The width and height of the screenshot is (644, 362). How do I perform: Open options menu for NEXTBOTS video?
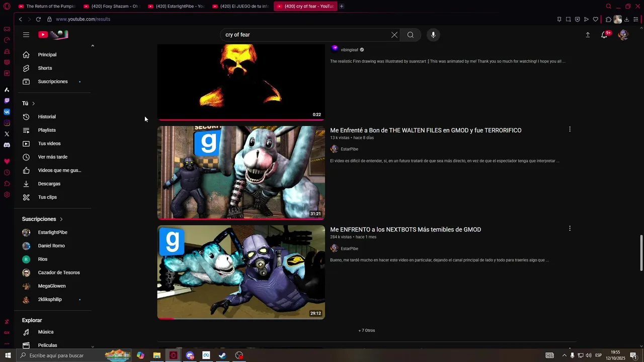(570, 228)
